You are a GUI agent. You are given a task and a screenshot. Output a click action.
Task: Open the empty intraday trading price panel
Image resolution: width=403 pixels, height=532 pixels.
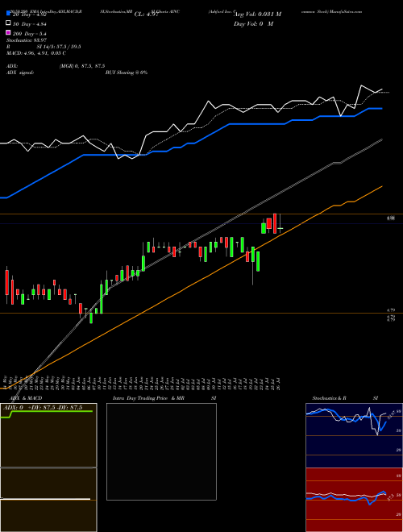(161, 451)
